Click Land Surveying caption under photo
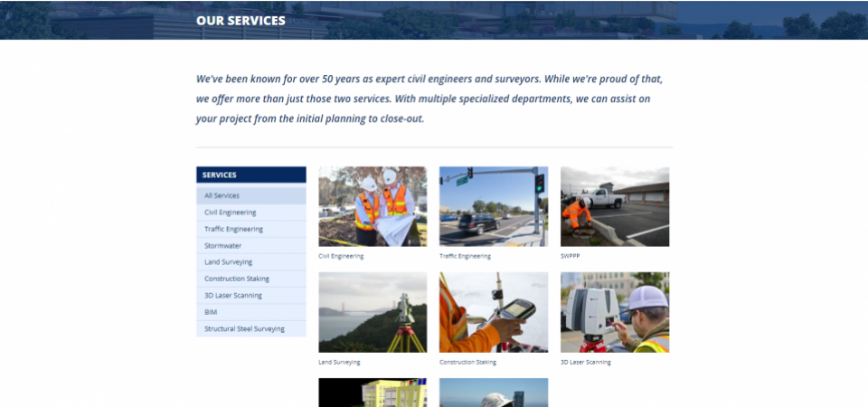The height and width of the screenshot is (407, 868). (x=339, y=362)
